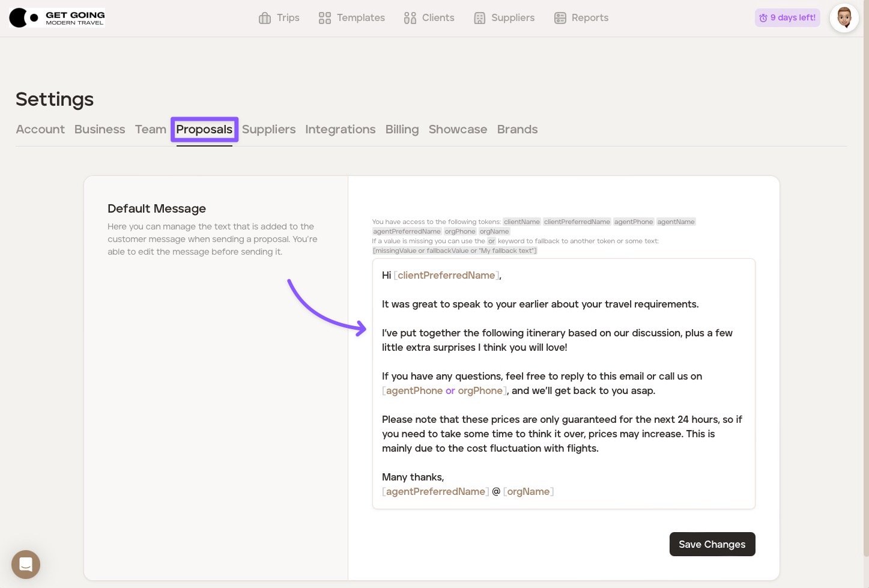Open the chat support widget
Image resolution: width=869 pixels, height=588 pixels.
pyautogui.click(x=26, y=565)
